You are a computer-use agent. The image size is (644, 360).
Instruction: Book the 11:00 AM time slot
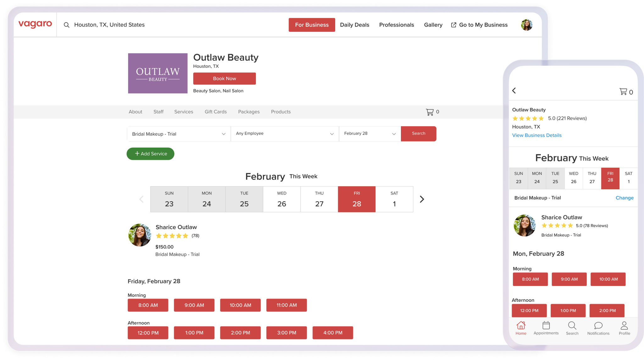tap(287, 305)
